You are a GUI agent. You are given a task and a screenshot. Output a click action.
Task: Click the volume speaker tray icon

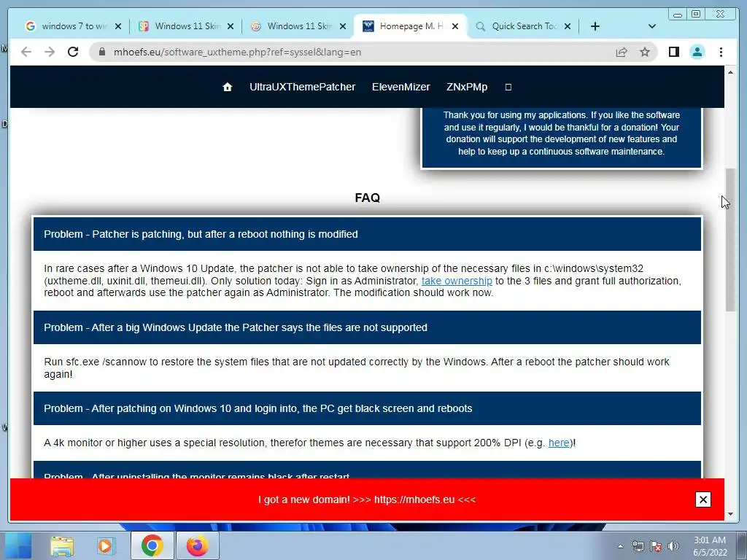(673, 546)
